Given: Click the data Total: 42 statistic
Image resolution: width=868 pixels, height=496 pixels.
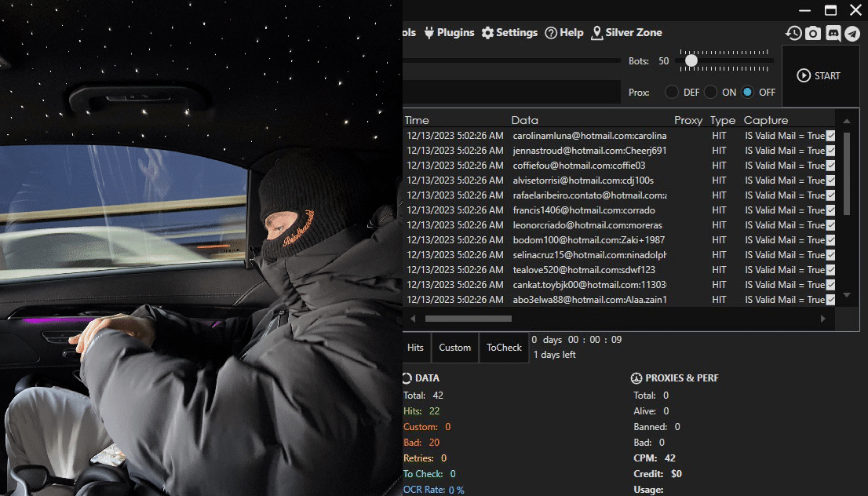Looking at the screenshot, I should click(x=424, y=396).
